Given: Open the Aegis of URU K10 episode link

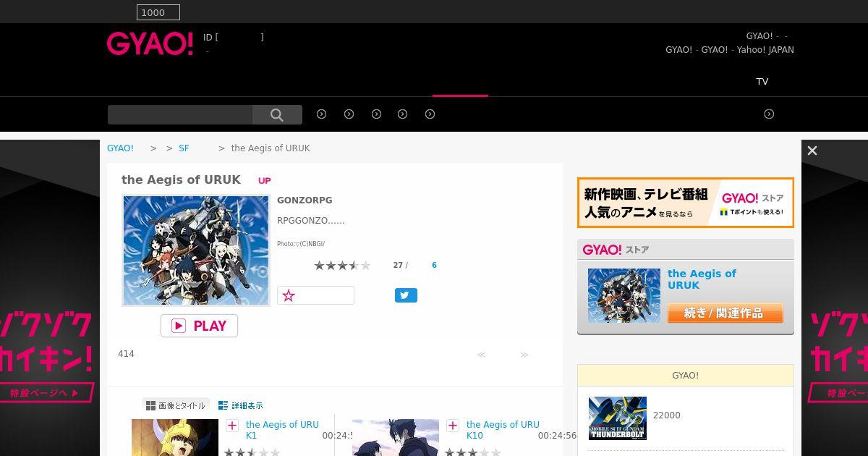Looking at the screenshot, I should (x=503, y=430).
